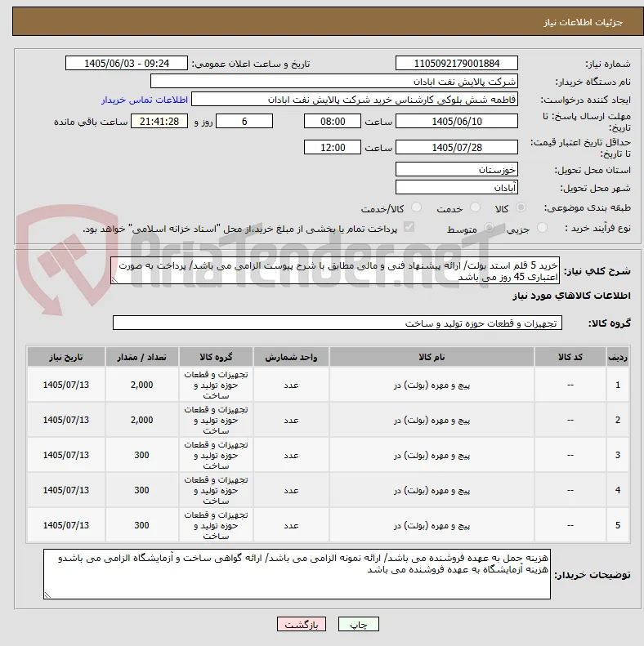
Task: Click the تعداد / مقدار column header
Action: coord(142,357)
